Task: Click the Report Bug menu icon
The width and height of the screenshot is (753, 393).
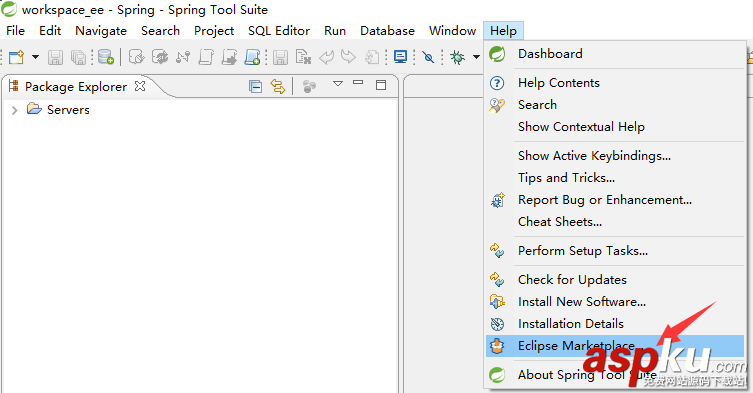Action: click(x=497, y=200)
